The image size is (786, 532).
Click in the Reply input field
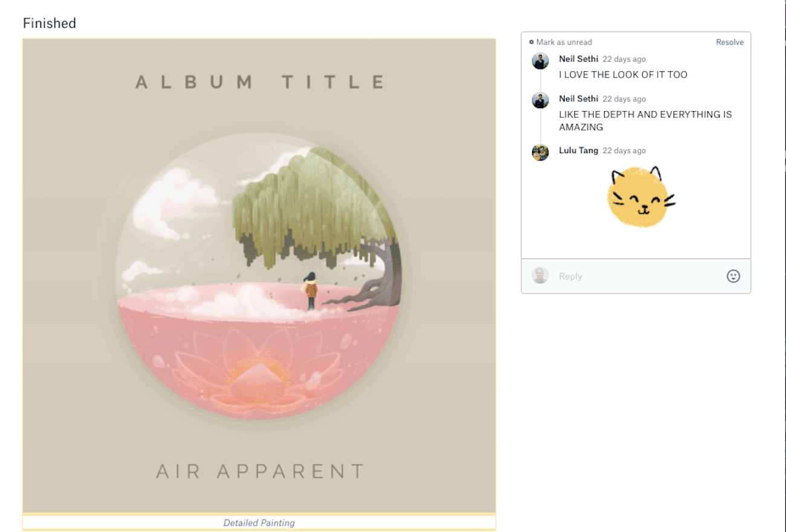click(638, 276)
